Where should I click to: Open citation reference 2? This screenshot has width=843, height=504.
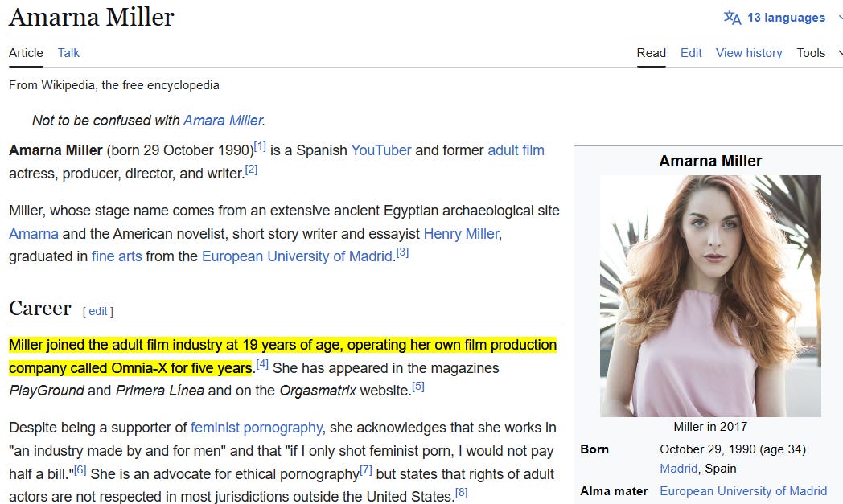(x=251, y=170)
